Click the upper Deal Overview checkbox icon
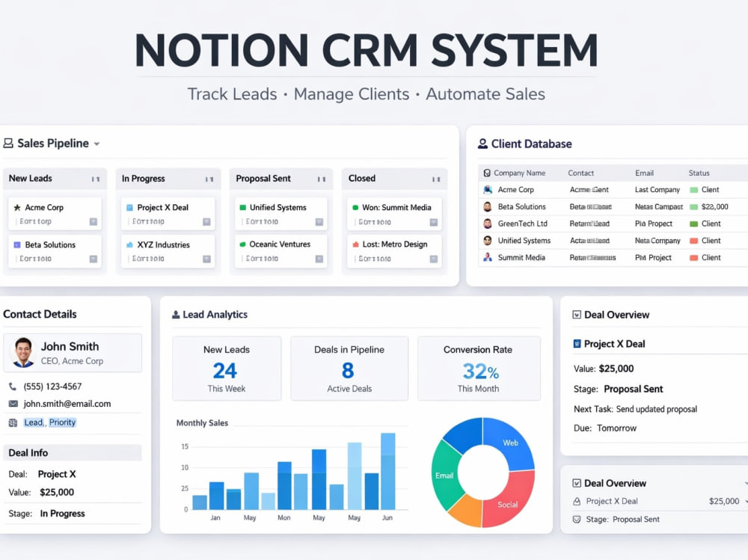748x560 pixels. (x=577, y=315)
